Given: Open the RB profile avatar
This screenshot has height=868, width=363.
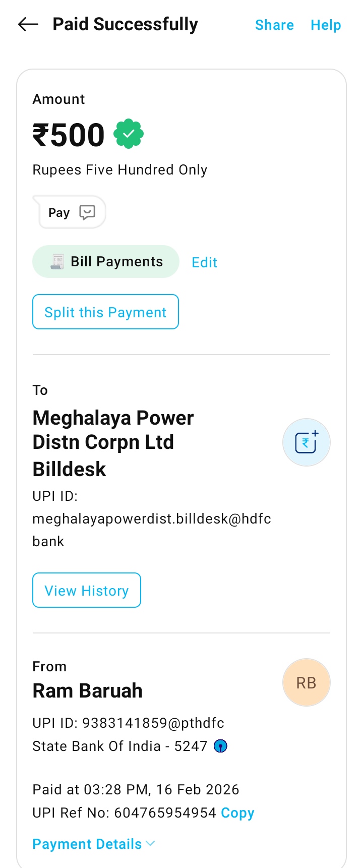Looking at the screenshot, I should [306, 682].
